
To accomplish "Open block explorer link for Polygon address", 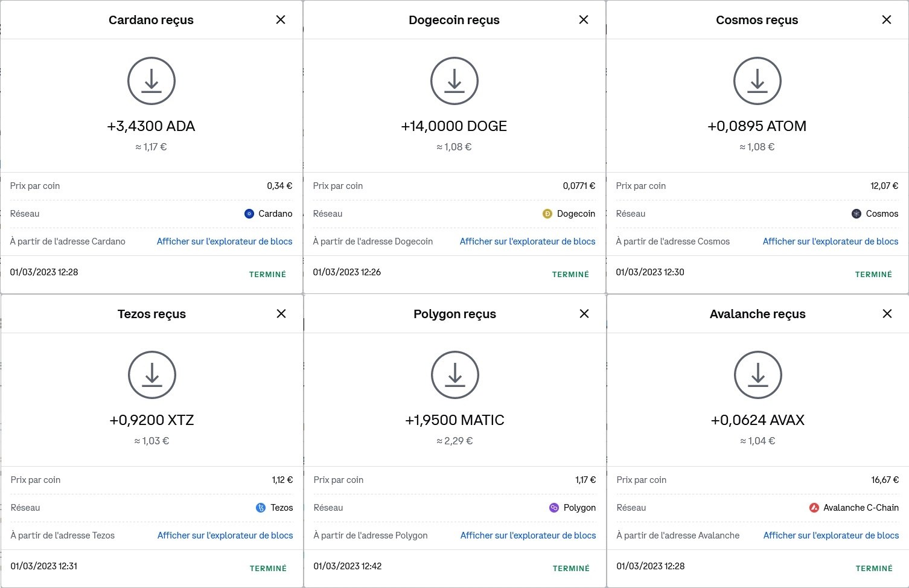I will point(528,535).
